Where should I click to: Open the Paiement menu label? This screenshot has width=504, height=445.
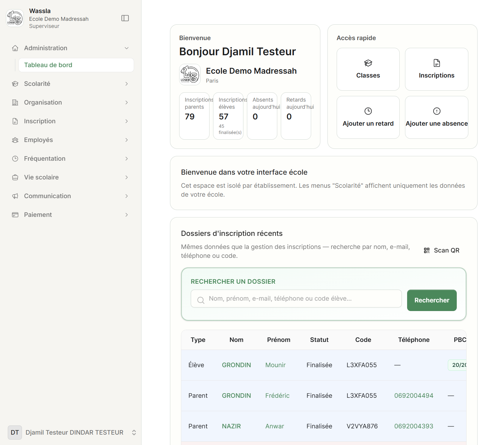pos(38,215)
